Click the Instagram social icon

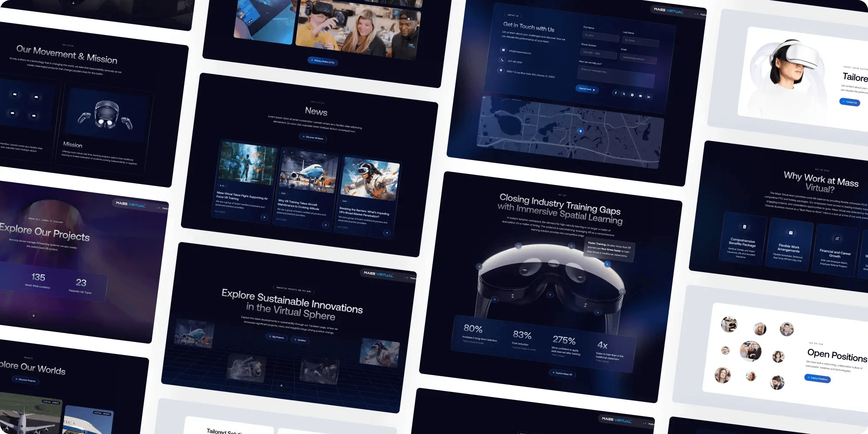point(632,95)
